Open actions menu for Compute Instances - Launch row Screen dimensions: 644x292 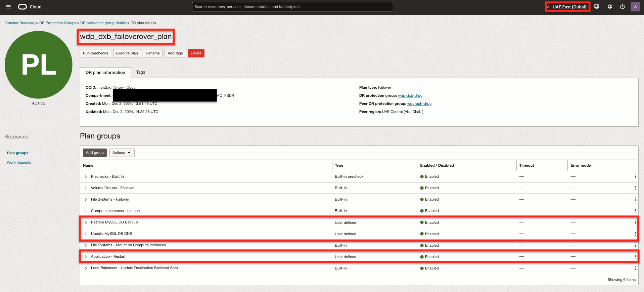(x=635, y=211)
